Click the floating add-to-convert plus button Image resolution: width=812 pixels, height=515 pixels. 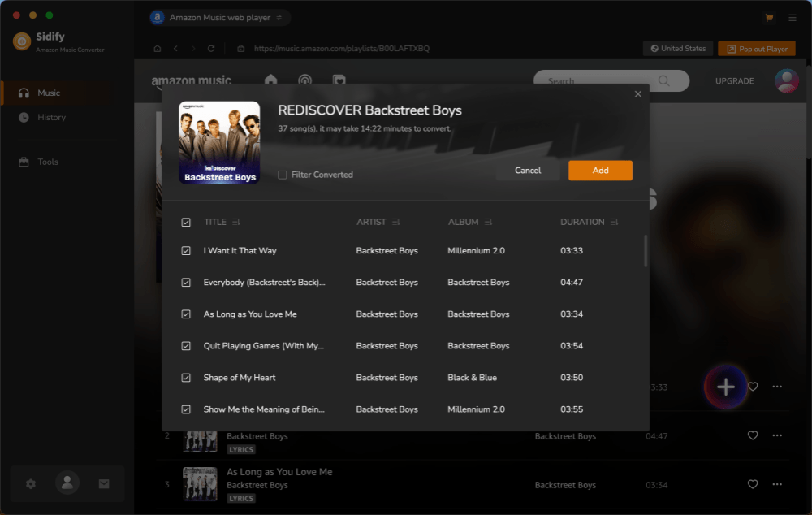pos(725,387)
